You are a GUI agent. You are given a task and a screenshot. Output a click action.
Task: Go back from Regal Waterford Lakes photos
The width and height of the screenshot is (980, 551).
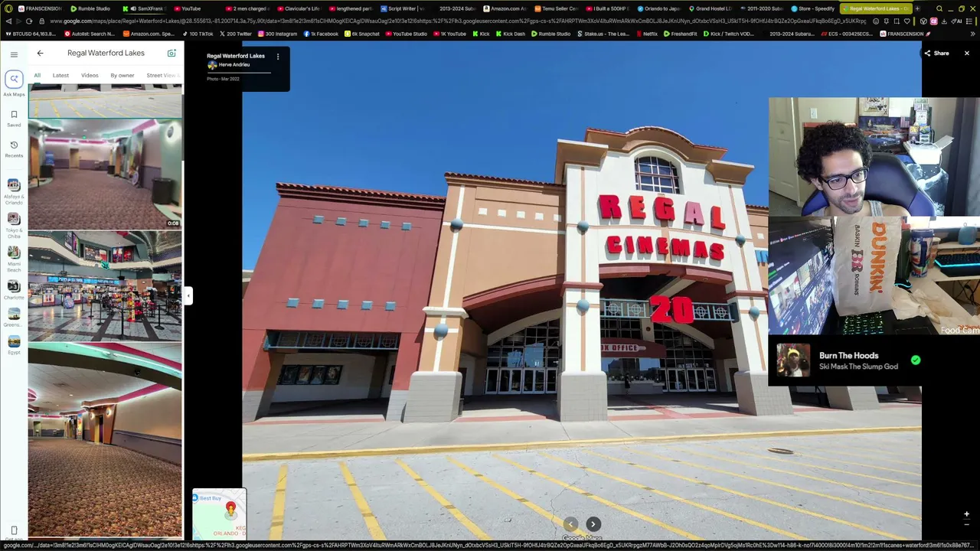pos(40,54)
